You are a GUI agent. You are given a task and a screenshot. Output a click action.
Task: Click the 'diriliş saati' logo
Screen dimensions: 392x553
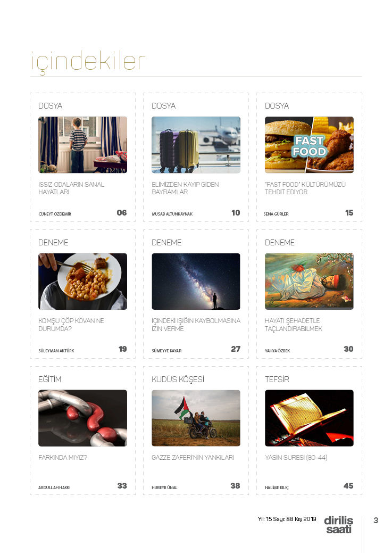[x=338, y=524]
